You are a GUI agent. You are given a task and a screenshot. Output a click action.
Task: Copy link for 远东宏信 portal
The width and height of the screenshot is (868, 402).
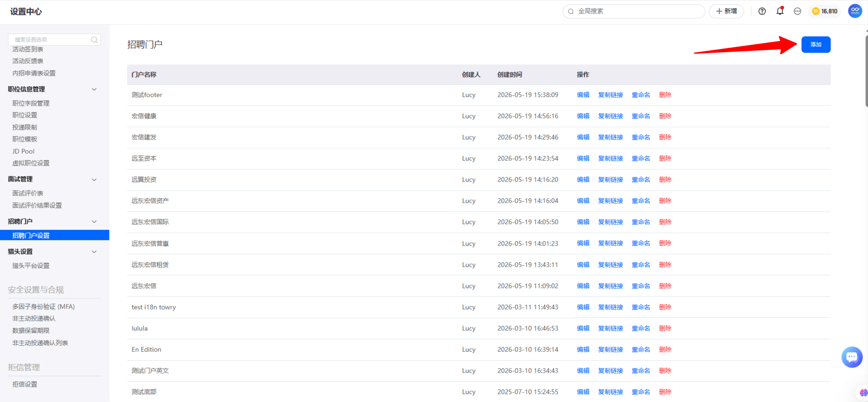tap(610, 286)
